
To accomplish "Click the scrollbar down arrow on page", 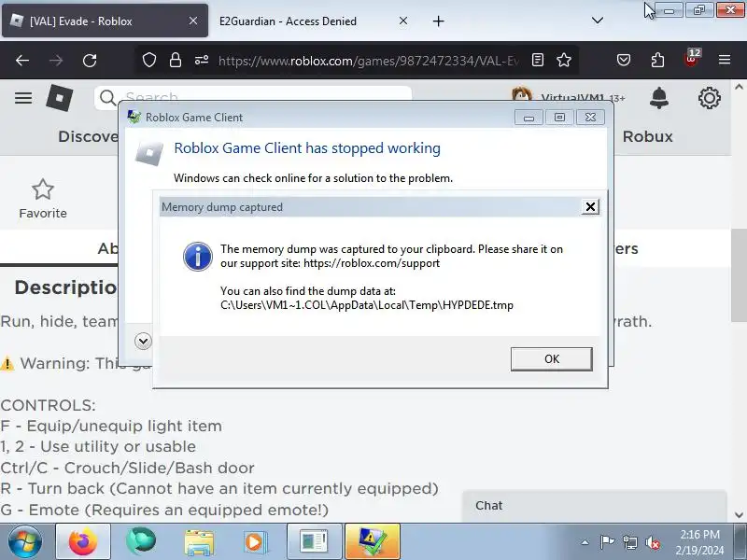I will 739,515.
